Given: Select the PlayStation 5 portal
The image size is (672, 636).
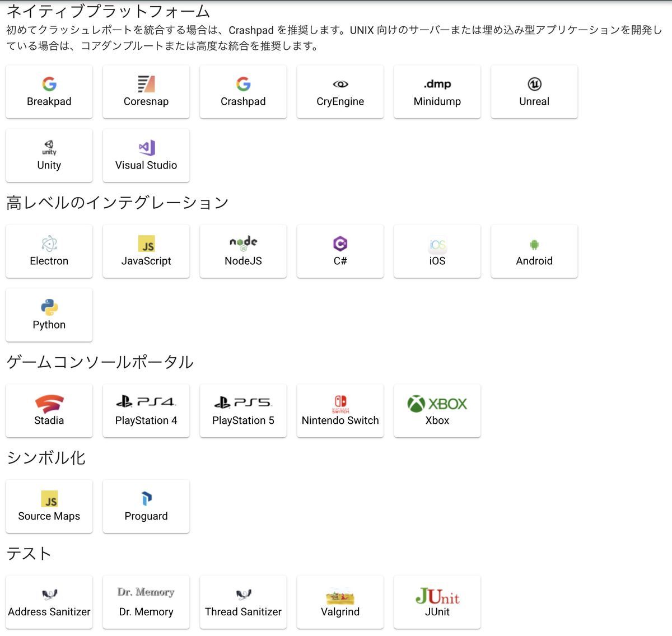Looking at the screenshot, I should point(243,410).
